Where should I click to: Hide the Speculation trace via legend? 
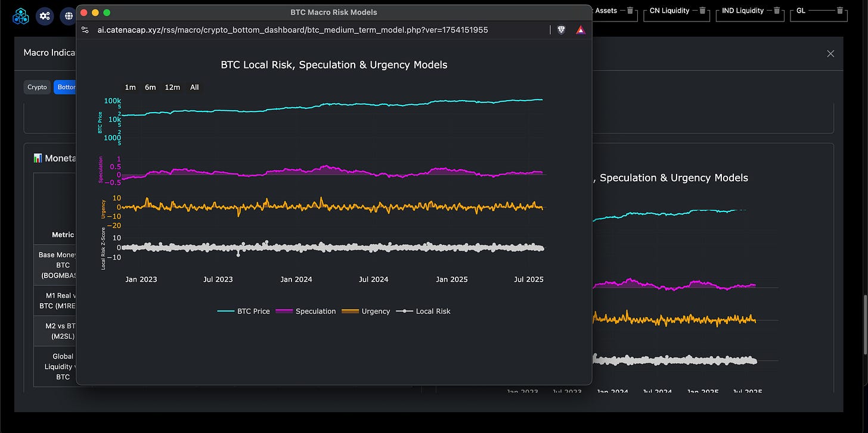tap(306, 311)
